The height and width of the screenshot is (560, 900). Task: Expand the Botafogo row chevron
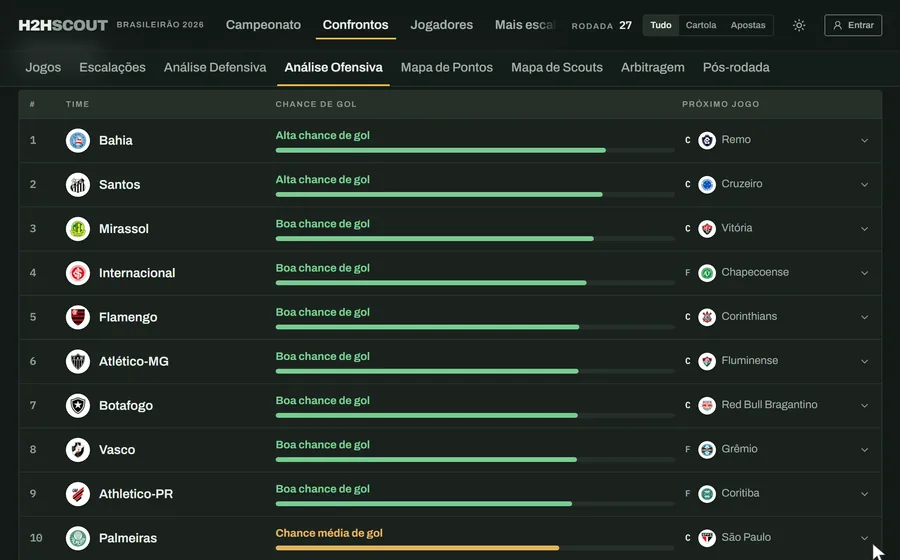(x=864, y=406)
